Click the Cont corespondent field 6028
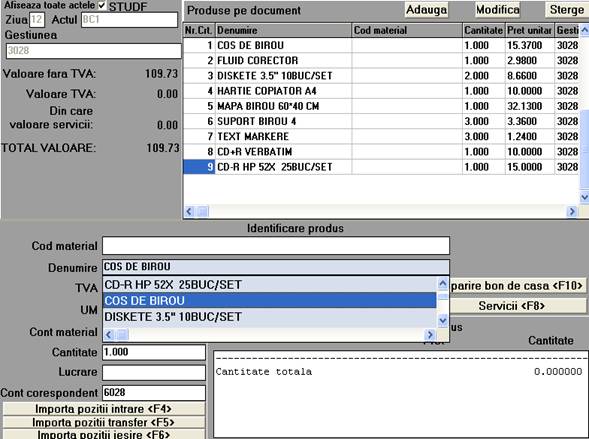Image resolution: width=589 pixels, height=439 pixels. (154, 393)
